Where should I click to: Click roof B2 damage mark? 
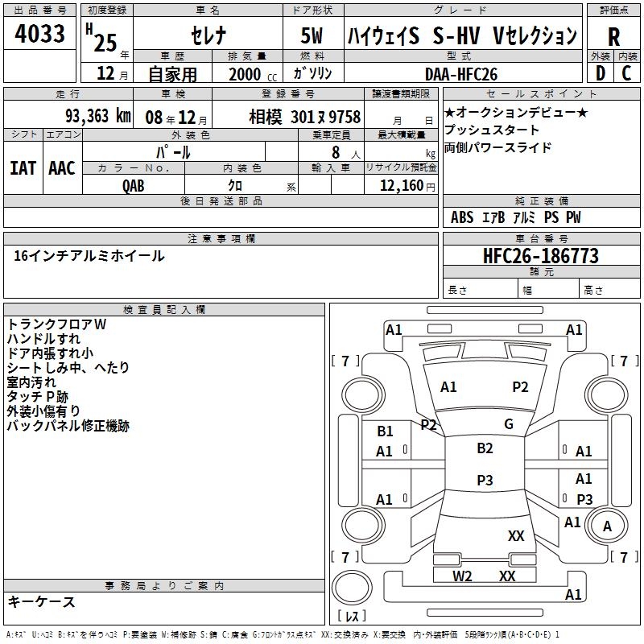click(x=485, y=448)
